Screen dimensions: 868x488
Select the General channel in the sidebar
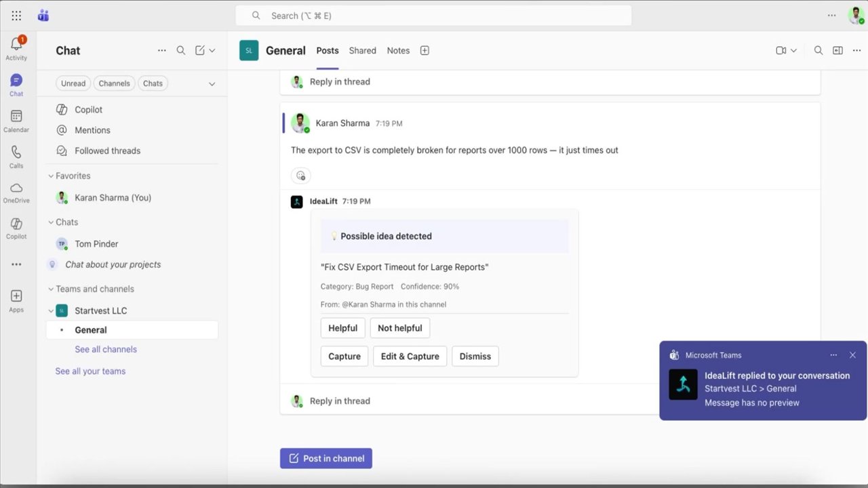click(x=132, y=330)
